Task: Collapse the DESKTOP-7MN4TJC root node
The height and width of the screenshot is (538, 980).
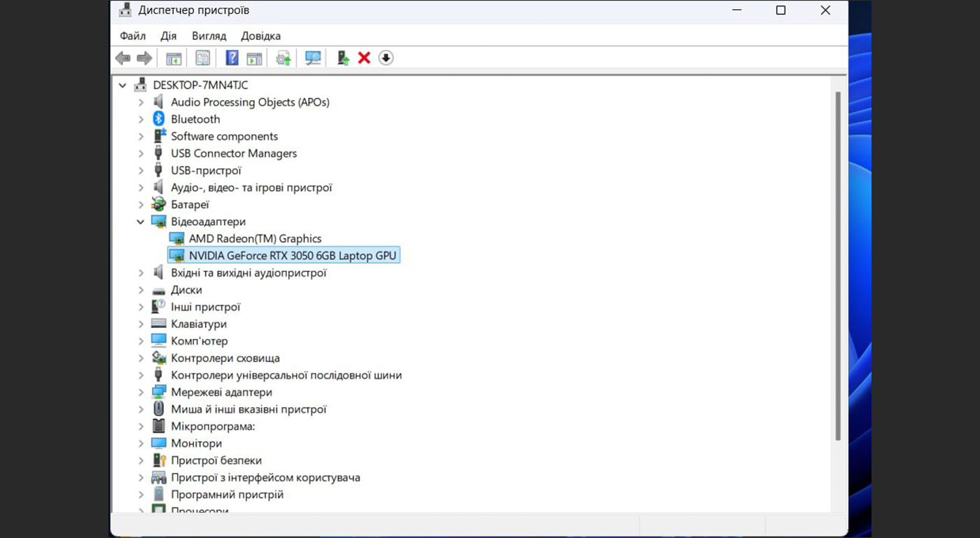Action: [x=122, y=85]
